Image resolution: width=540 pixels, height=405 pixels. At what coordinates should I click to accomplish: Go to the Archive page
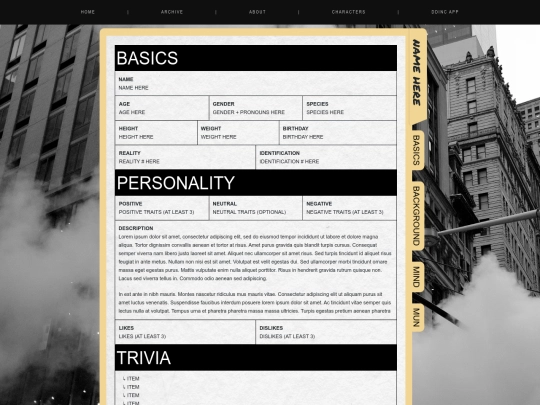coord(172,12)
